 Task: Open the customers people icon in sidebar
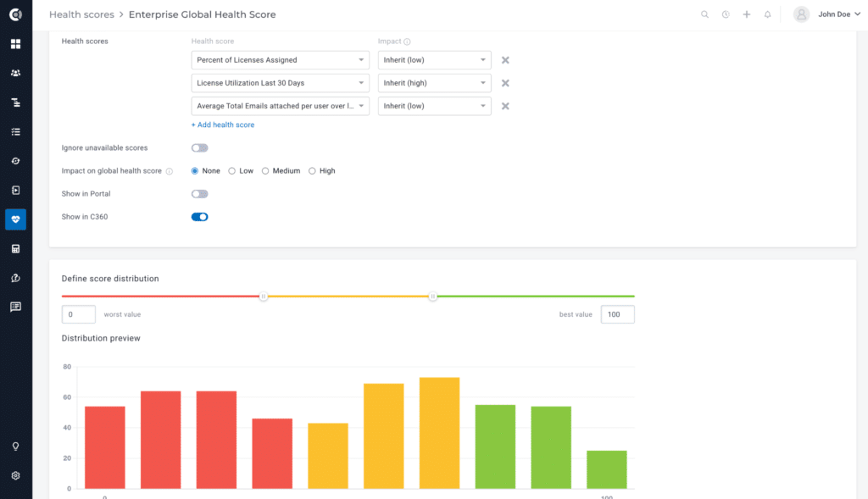coord(15,73)
